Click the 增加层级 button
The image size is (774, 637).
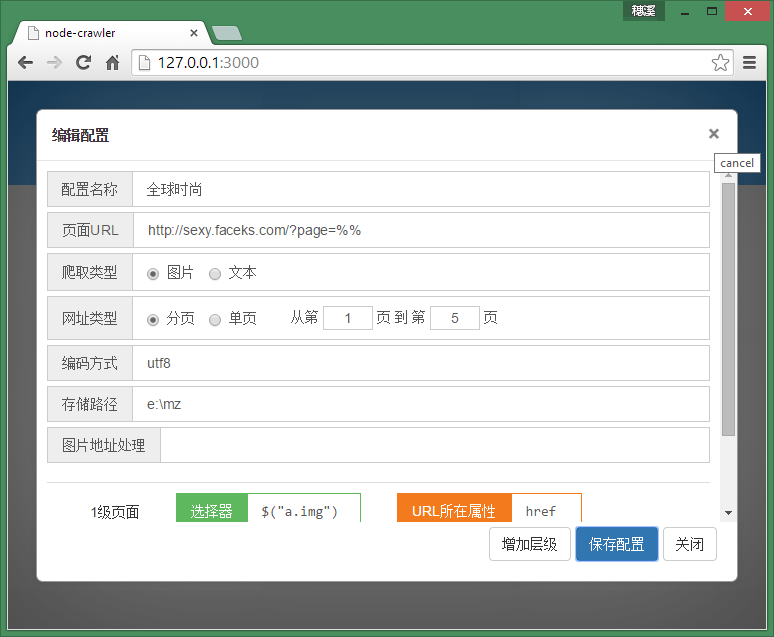[x=530, y=544]
